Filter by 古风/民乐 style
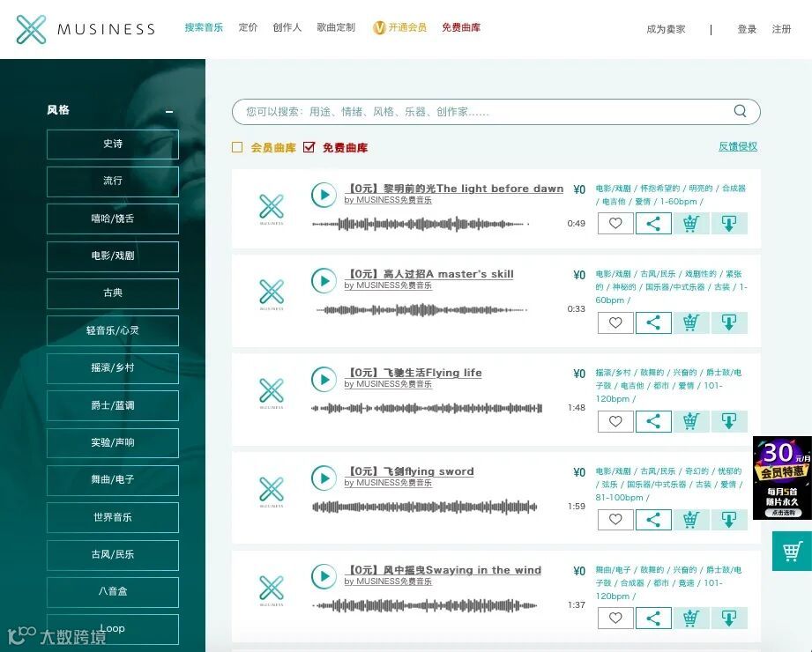This screenshot has height=652, width=812. [113, 555]
